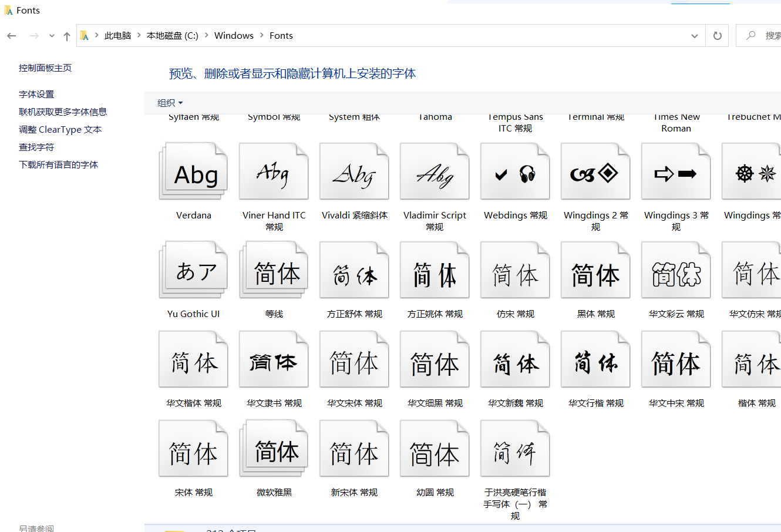Select the 华文中宋 font icon
This screenshot has width=781, height=532.
[676, 359]
